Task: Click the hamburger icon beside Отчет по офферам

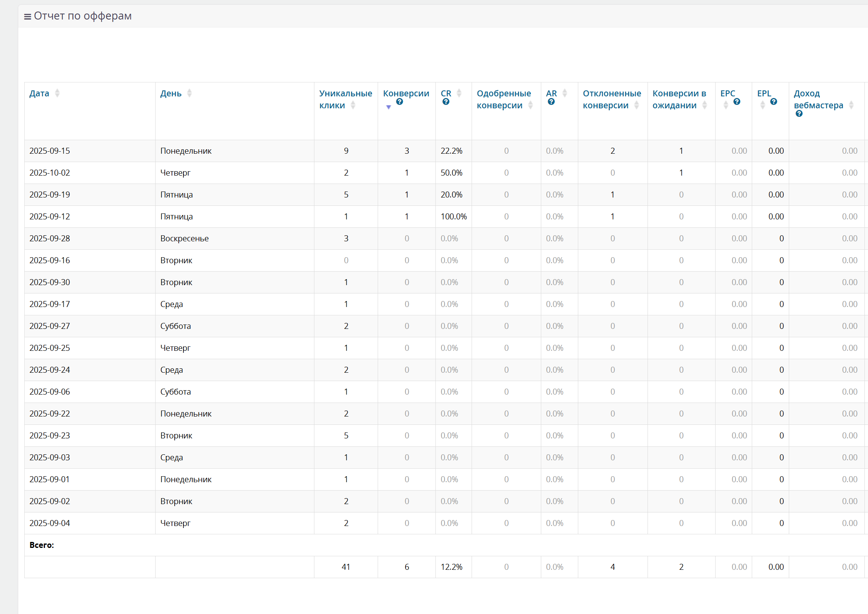Action: (x=27, y=16)
